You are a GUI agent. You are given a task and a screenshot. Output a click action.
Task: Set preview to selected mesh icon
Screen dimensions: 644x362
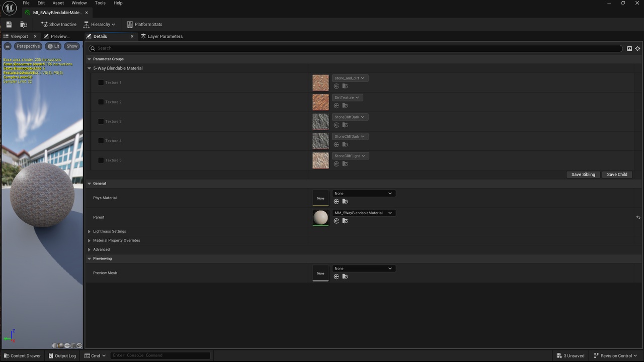coord(79,345)
